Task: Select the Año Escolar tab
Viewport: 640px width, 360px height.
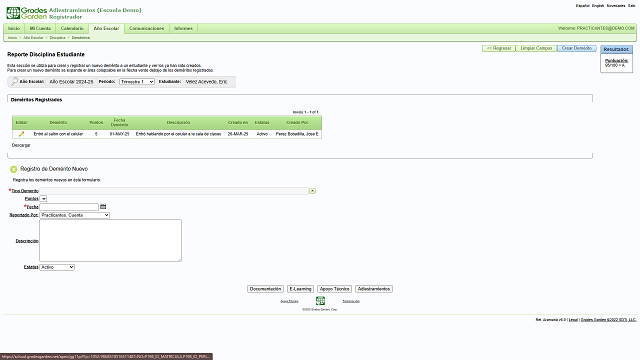Action: [106, 28]
